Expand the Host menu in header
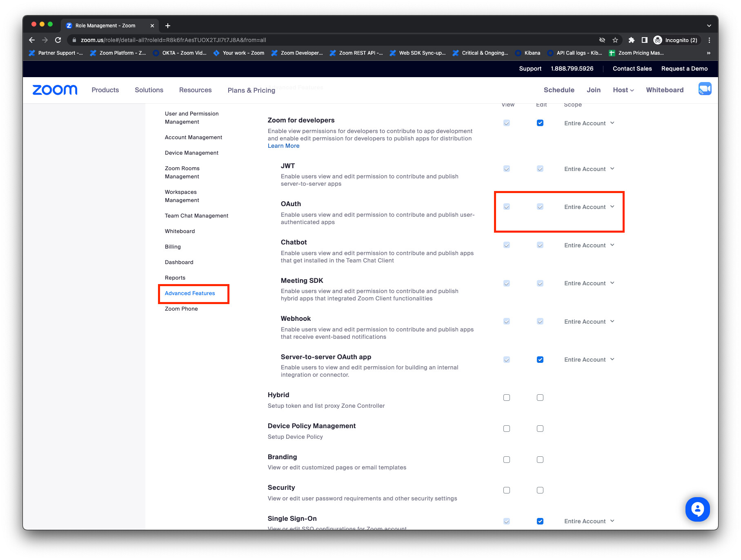The width and height of the screenshot is (741, 560). tap(623, 90)
